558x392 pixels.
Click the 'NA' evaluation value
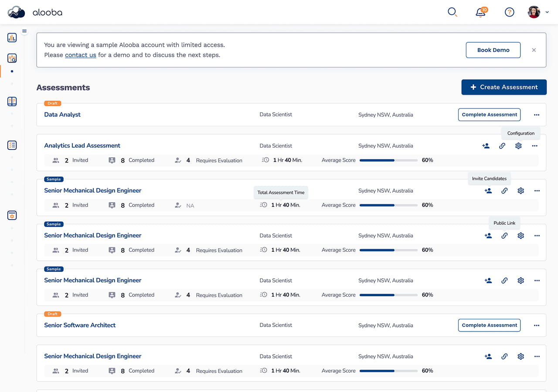pyautogui.click(x=190, y=206)
